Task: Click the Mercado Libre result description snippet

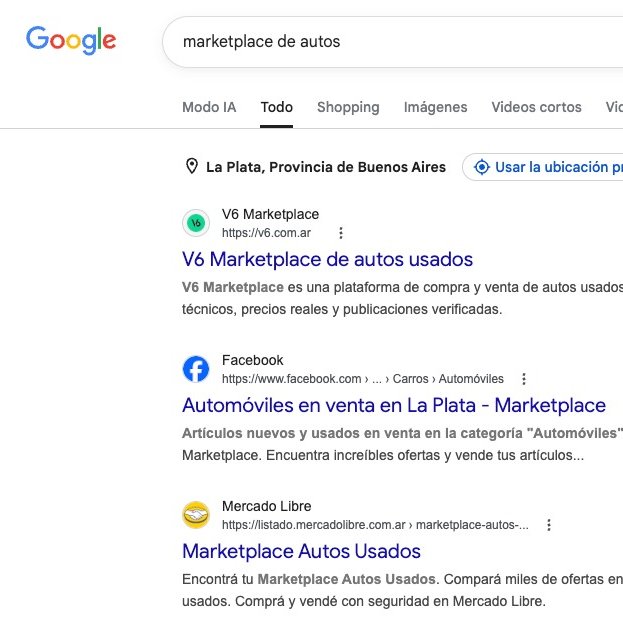Action: 402,590
